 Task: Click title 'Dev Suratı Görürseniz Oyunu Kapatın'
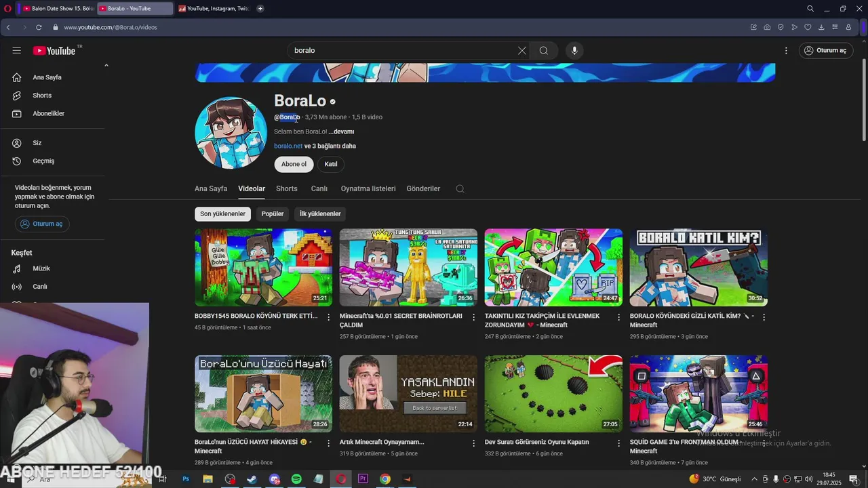tap(536, 442)
